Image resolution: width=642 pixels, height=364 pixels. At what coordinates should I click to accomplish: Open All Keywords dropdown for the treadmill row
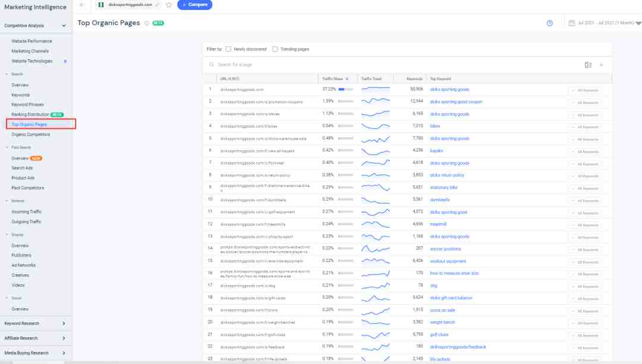coord(586,226)
